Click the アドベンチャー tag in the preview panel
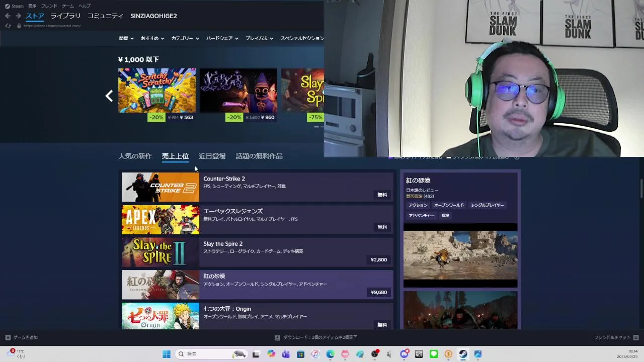Screen dimensions: 644x362 (422, 215)
